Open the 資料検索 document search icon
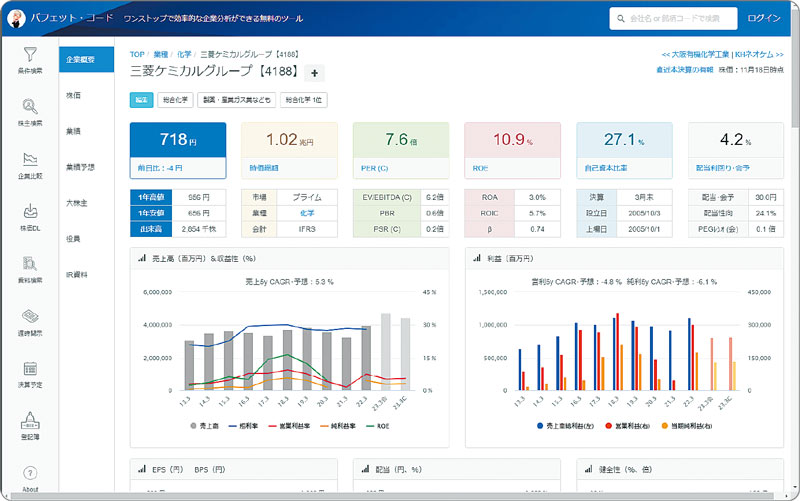This screenshot has width=800, height=501. point(30,264)
